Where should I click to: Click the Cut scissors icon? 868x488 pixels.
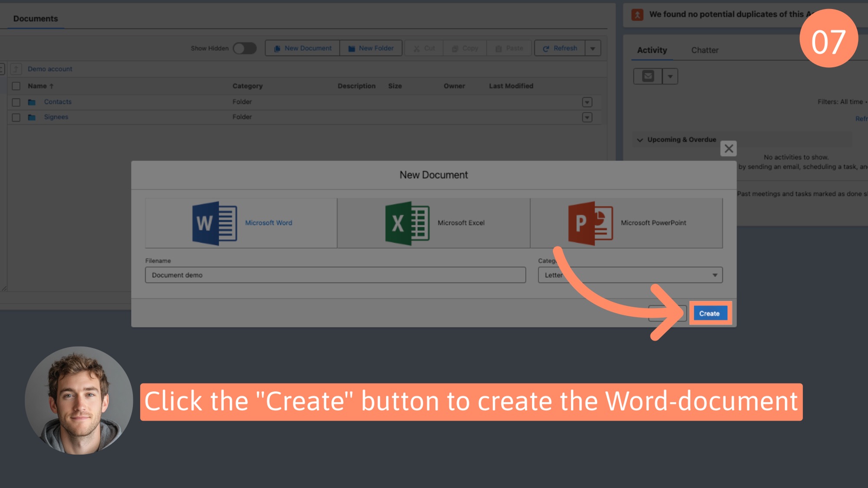click(x=417, y=49)
